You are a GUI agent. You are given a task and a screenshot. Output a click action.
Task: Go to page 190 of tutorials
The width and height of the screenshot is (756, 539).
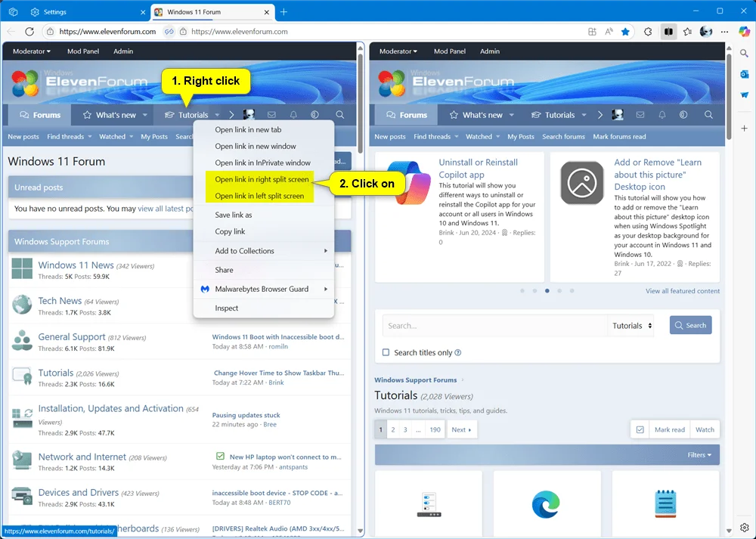coord(435,429)
